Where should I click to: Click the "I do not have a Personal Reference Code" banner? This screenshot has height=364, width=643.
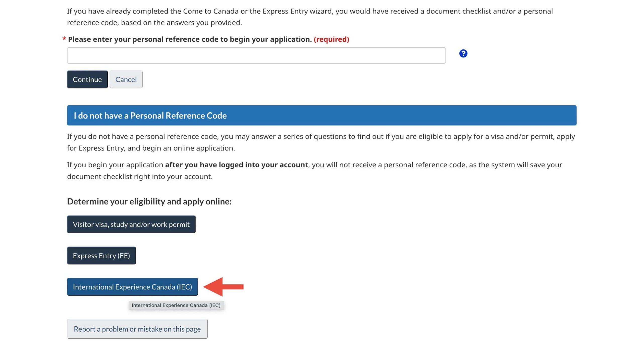click(321, 115)
